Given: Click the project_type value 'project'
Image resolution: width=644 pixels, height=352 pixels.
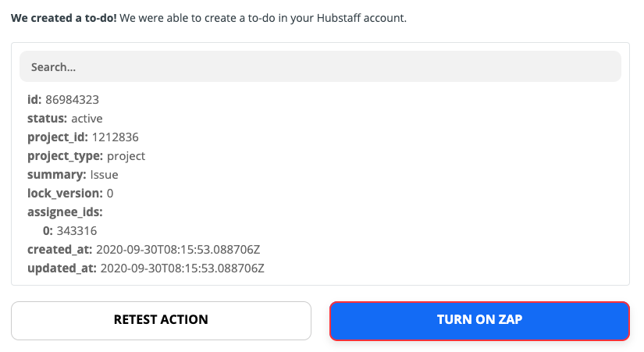Looking at the screenshot, I should click(126, 156).
